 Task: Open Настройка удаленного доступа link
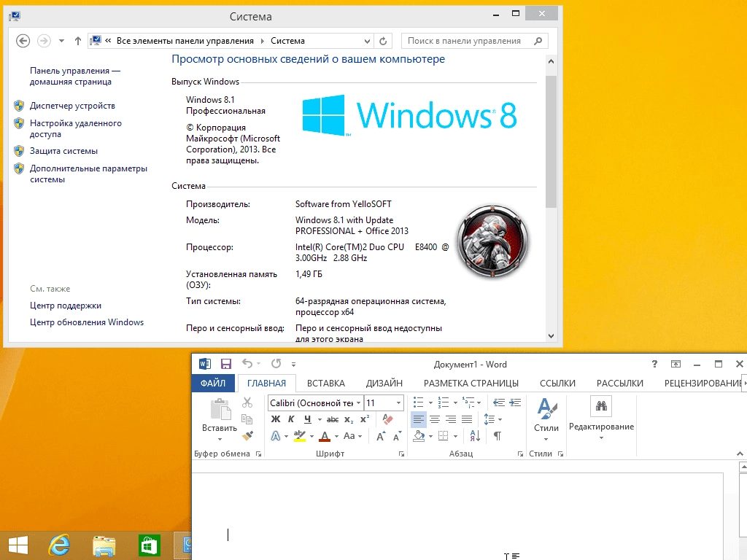[76, 128]
